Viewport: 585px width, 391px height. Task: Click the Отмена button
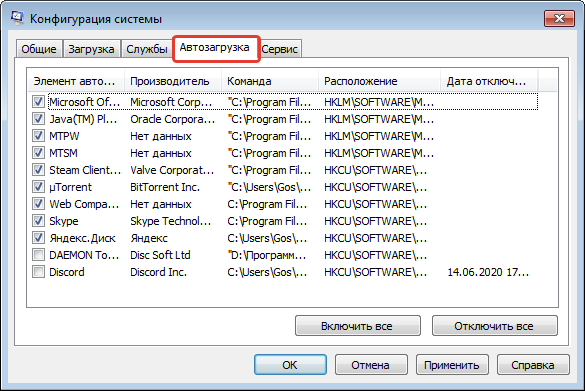click(371, 365)
